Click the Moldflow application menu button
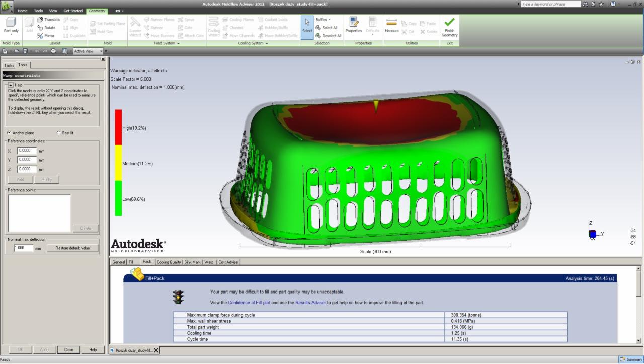 coord(7,6)
